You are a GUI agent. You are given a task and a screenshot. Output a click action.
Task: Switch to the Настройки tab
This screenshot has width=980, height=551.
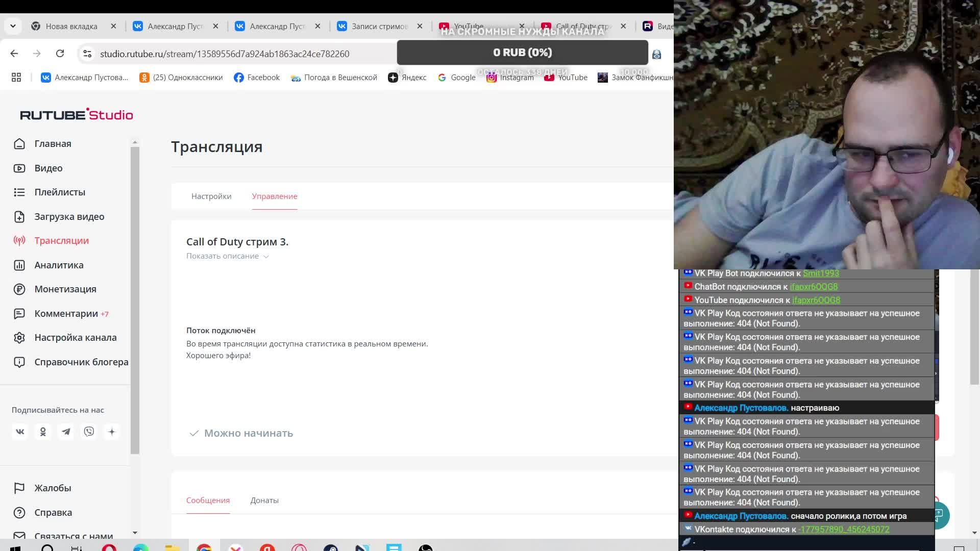click(211, 196)
